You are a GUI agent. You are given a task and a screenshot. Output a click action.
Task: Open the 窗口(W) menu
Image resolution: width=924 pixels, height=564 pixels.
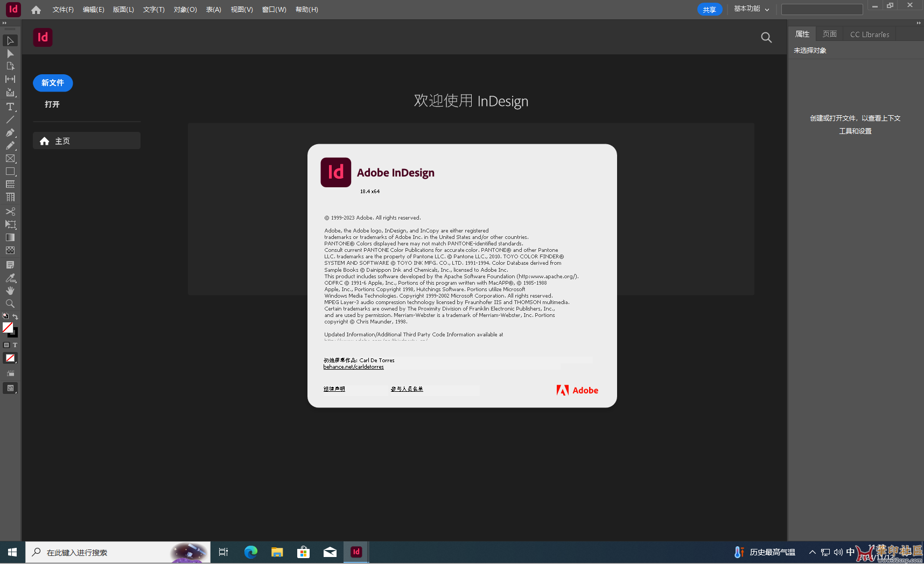tap(274, 10)
